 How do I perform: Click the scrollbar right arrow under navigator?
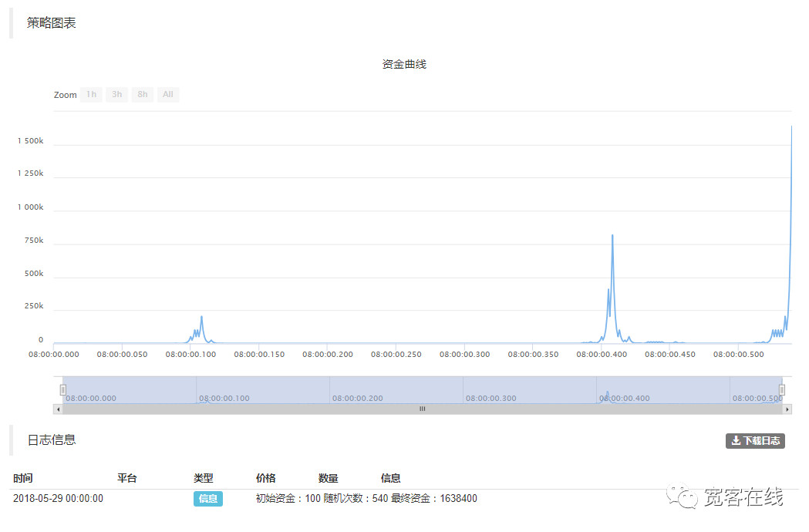(x=787, y=409)
